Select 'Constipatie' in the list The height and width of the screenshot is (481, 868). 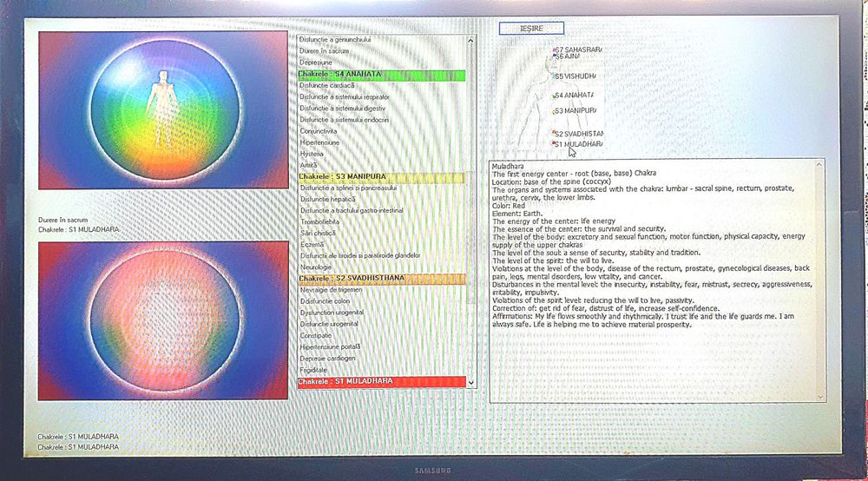click(316, 335)
